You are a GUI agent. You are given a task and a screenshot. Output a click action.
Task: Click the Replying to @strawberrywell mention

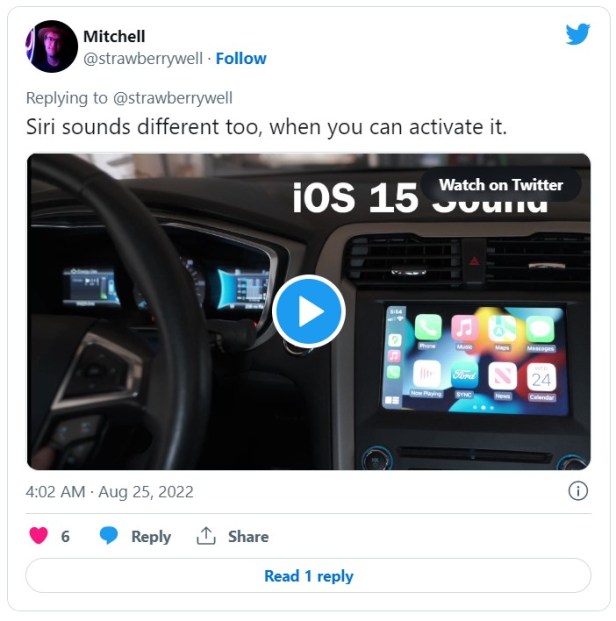pos(173,98)
